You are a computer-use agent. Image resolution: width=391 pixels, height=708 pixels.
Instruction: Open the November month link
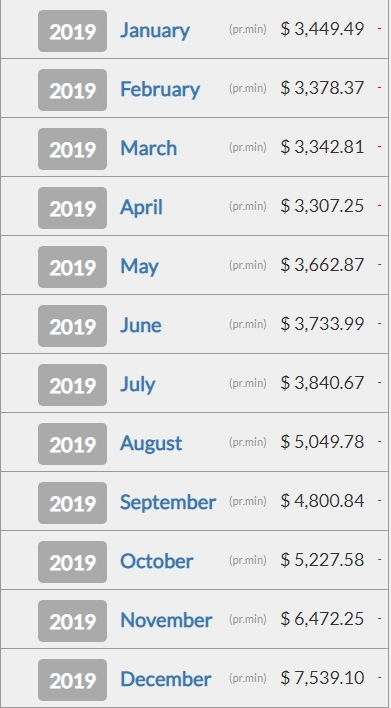pyautogui.click(x=166, y=620)
